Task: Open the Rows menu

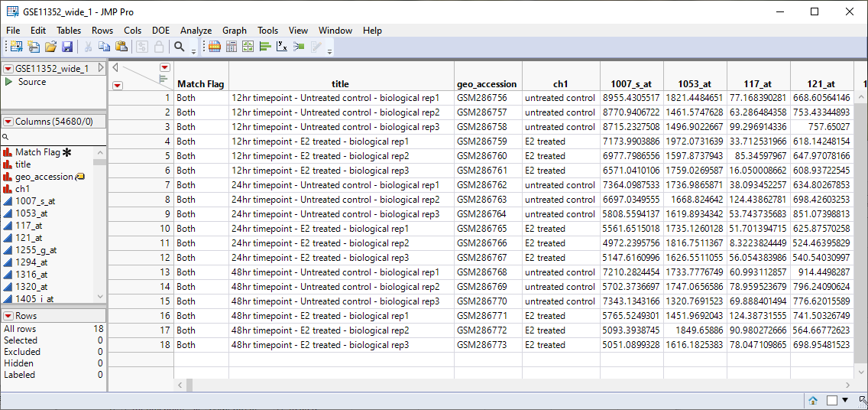Action: (102, 31)
